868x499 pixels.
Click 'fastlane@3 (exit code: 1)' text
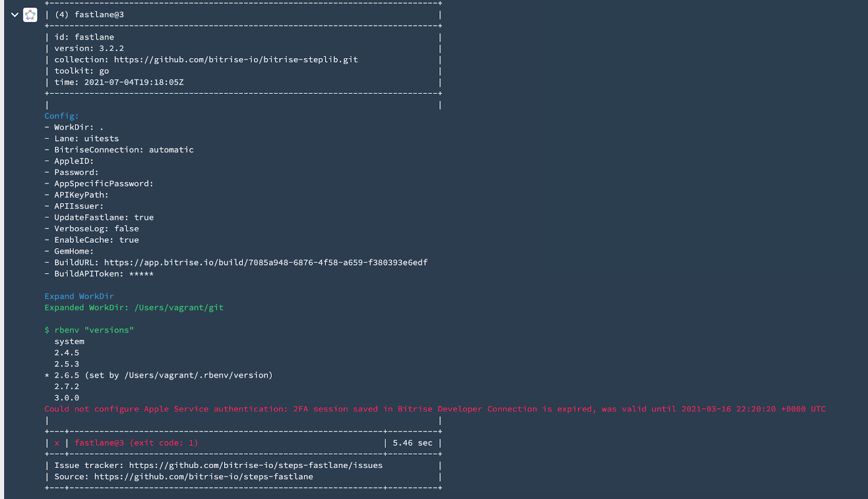coord(136,443)
